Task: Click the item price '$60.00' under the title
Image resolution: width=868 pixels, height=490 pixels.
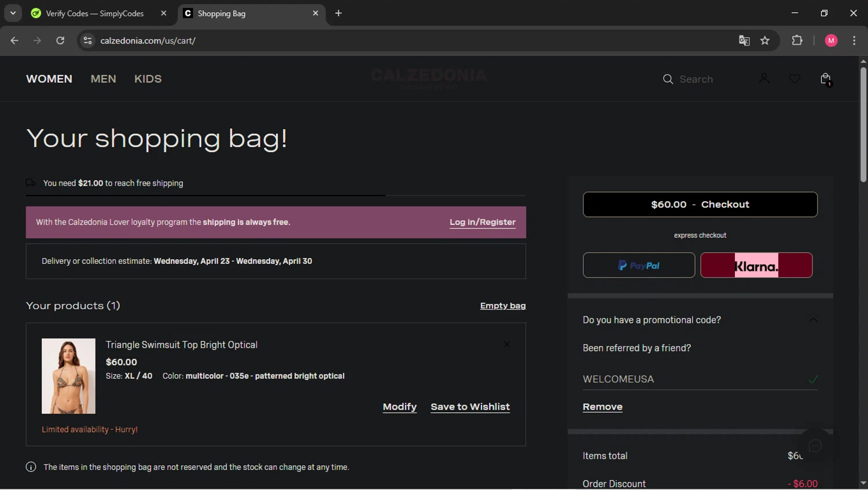Action: (122, 362)
